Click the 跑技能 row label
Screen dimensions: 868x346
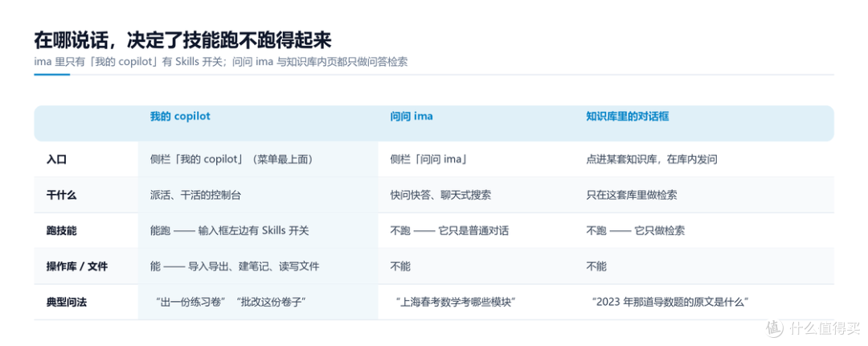tap(61, 231)
